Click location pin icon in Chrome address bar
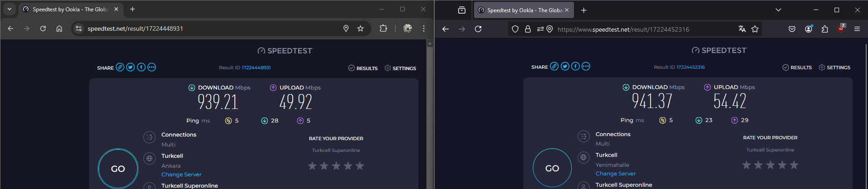 346,28
